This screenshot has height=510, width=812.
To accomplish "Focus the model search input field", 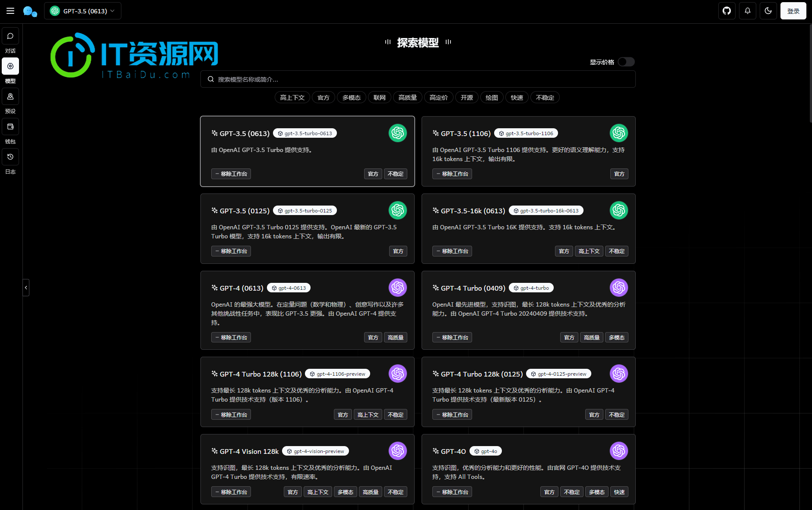I will point(418,79).
